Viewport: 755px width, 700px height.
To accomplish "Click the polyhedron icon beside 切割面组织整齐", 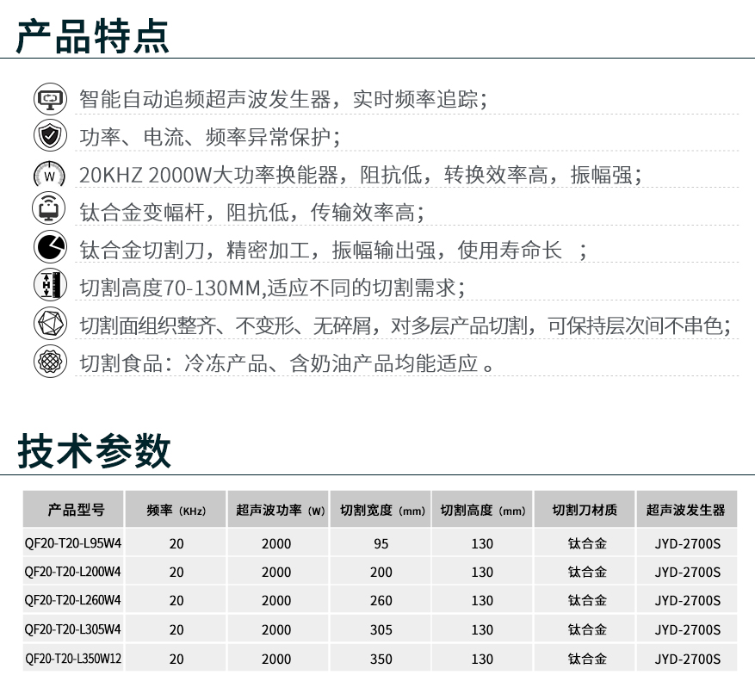I will pyautogui.click(x=49, y=325).
